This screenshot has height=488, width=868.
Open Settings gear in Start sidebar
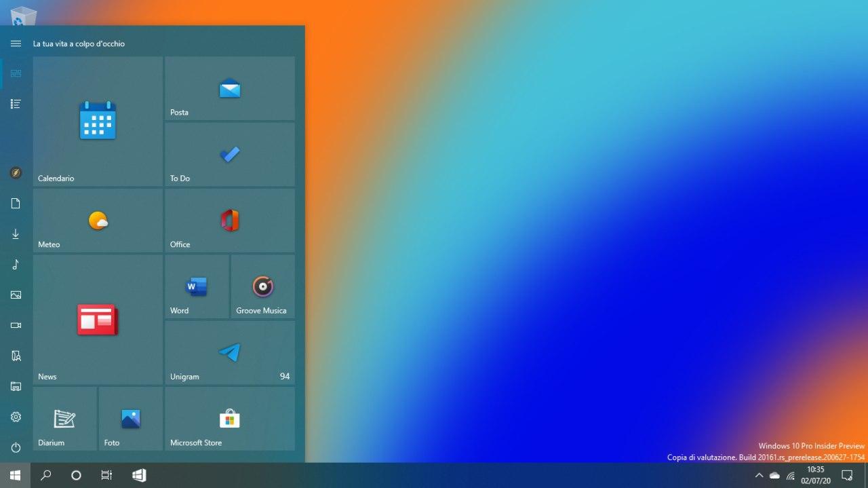[x=16, y=417]
